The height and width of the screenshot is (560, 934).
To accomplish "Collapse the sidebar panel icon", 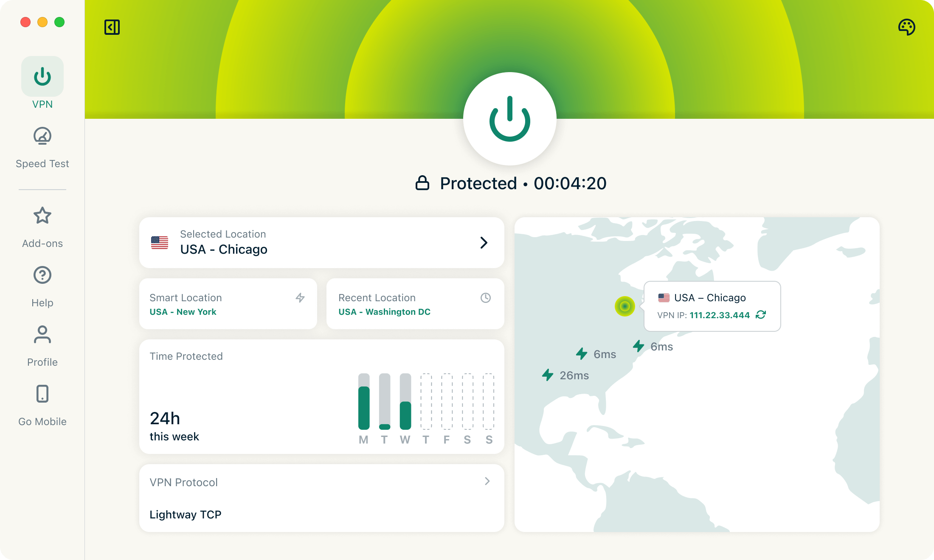I will pyautogui.click(x=112, y=27).
